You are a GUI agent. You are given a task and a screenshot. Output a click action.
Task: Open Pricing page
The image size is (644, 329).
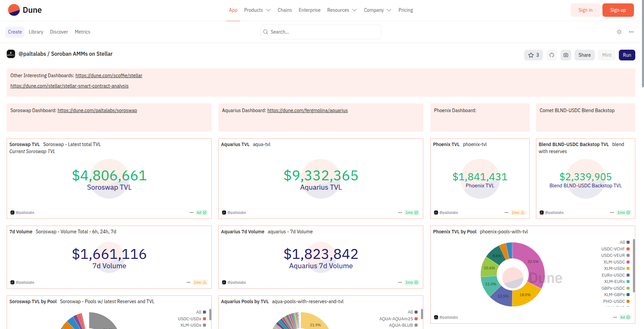(x=406, y=10)
